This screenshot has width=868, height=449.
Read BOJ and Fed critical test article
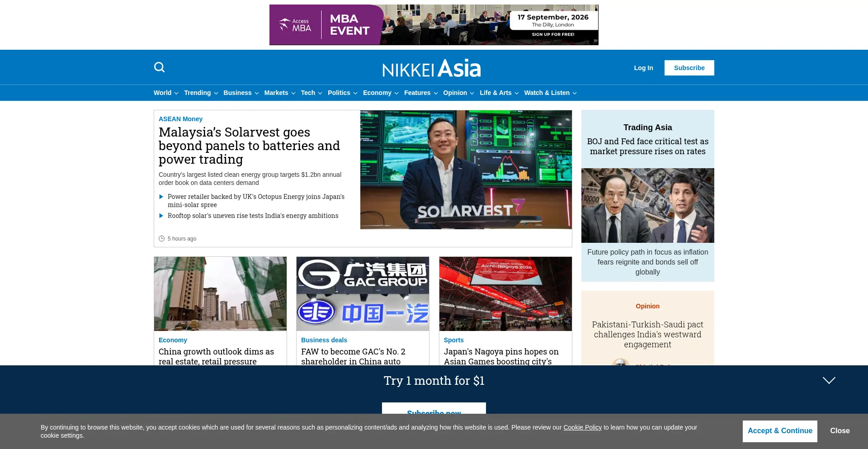point(647,147)
